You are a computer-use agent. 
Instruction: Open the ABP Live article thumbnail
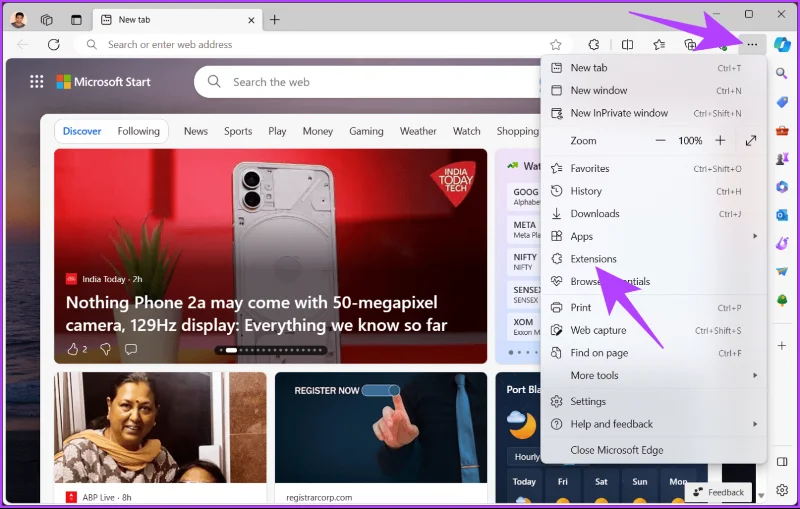click(160, 427)
